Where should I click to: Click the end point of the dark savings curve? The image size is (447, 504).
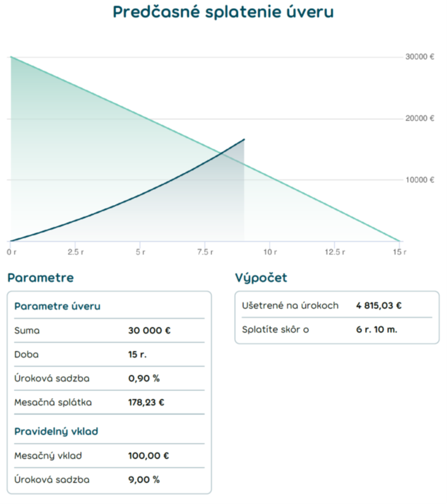[x=244, y=139]
